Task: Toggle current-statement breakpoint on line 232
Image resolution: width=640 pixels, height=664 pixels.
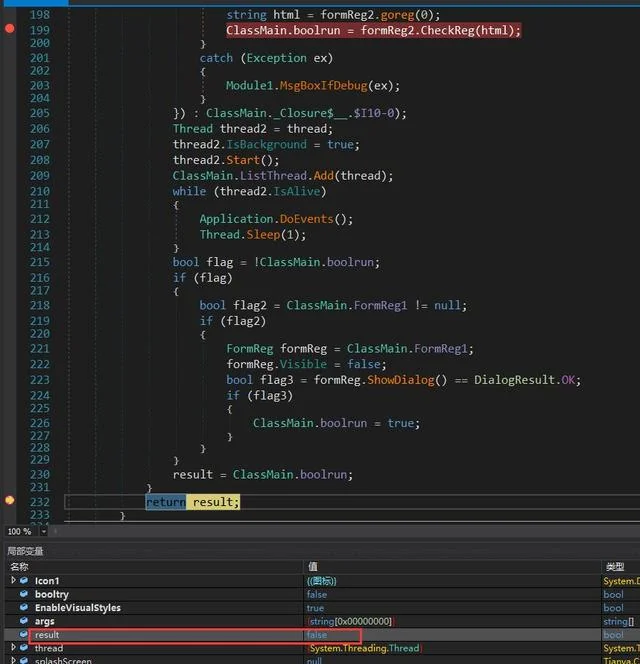Action: pyautogui.click(x=9, y=500)
